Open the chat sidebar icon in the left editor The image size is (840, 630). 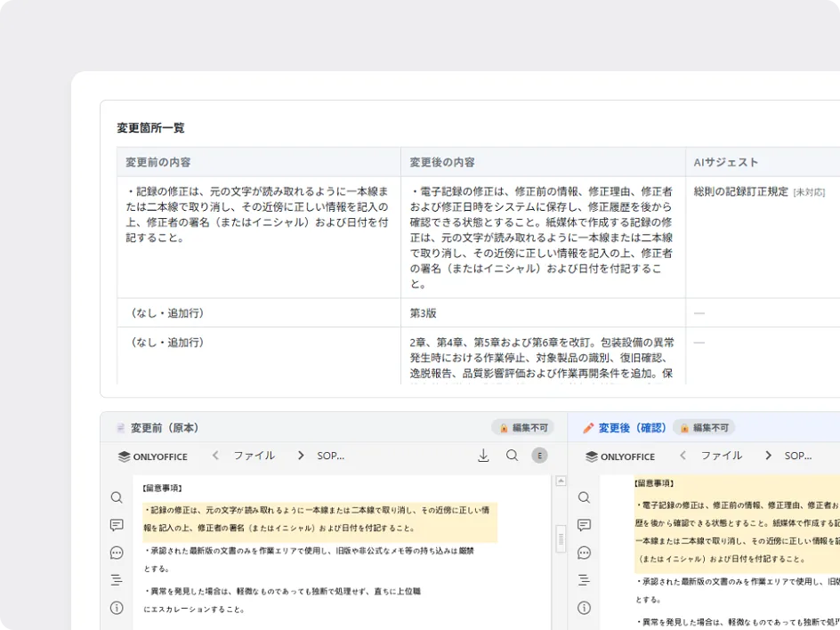point(117,553)
